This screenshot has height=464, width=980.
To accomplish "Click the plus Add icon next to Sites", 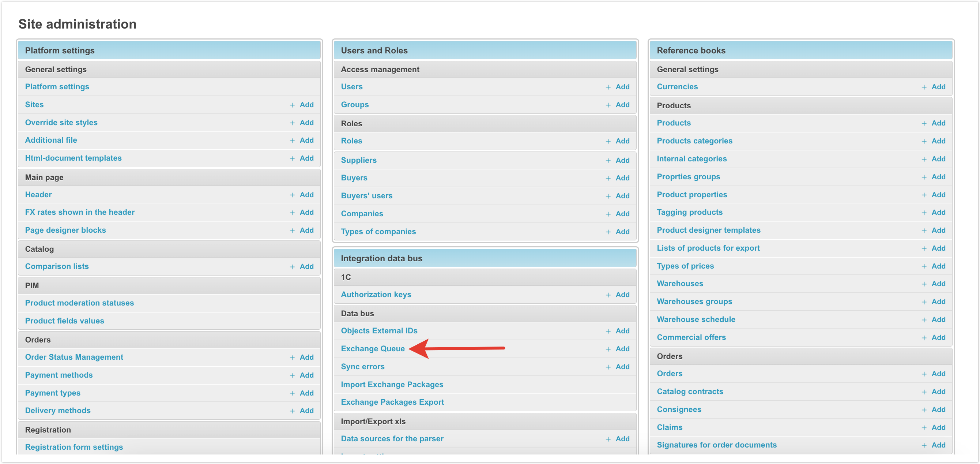I will pyautogui.click(x=292, y=105).
